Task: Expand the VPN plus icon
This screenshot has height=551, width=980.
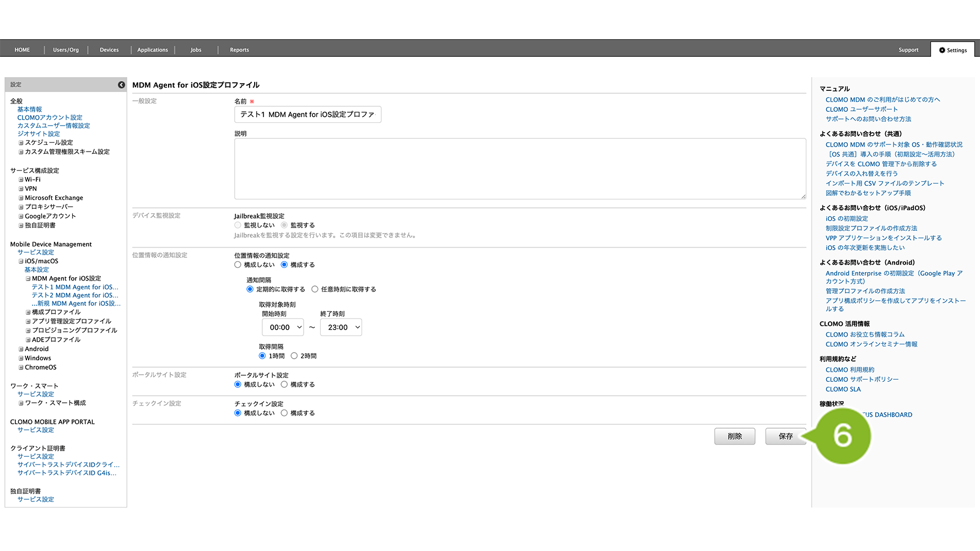Action: click(x=21, y=189)
